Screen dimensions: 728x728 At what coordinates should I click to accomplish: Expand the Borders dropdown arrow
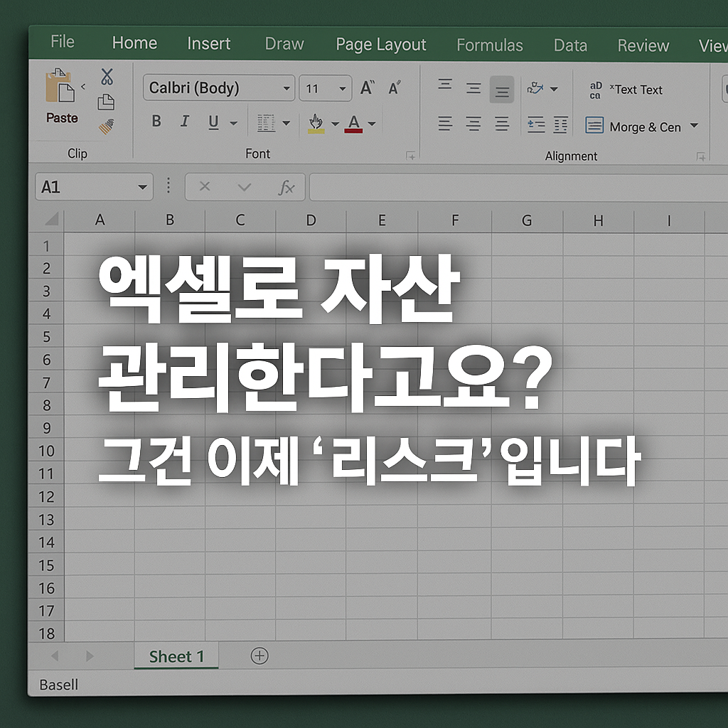pos(286,124)
